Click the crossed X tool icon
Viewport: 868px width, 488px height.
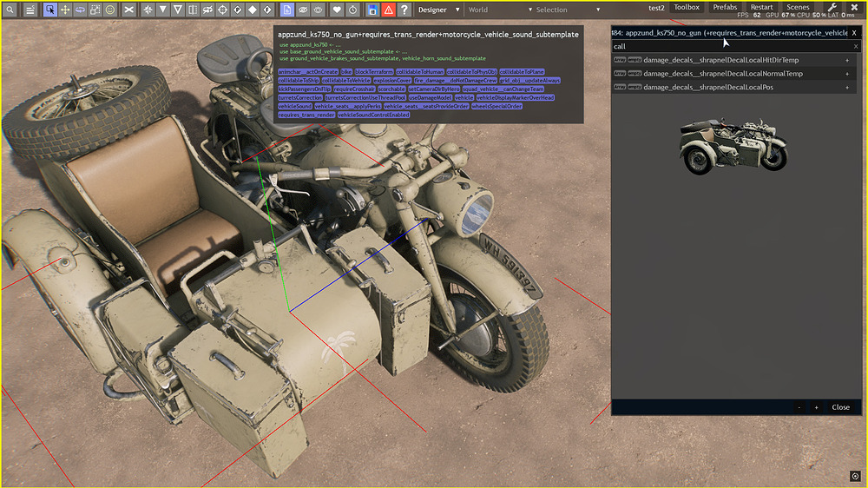pos(128,10)
